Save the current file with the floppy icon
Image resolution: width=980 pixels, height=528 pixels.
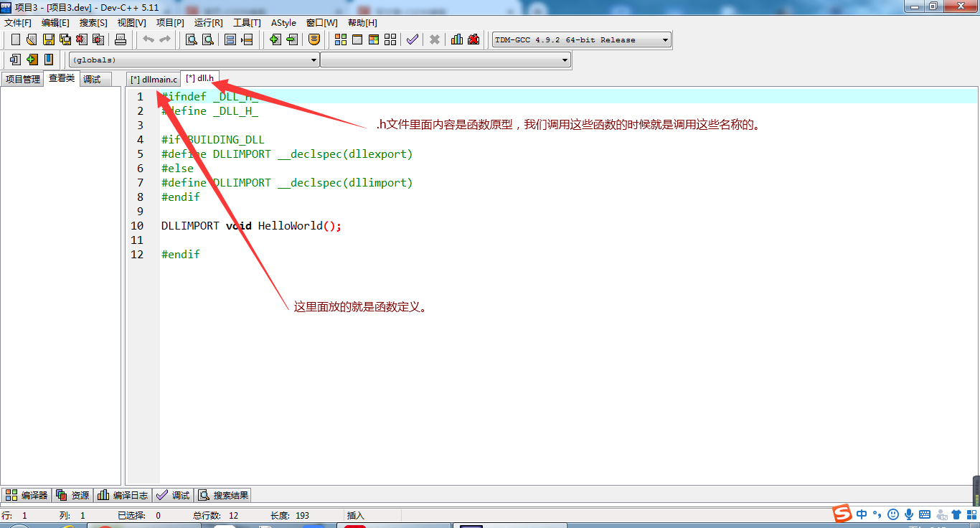[48, 39]
